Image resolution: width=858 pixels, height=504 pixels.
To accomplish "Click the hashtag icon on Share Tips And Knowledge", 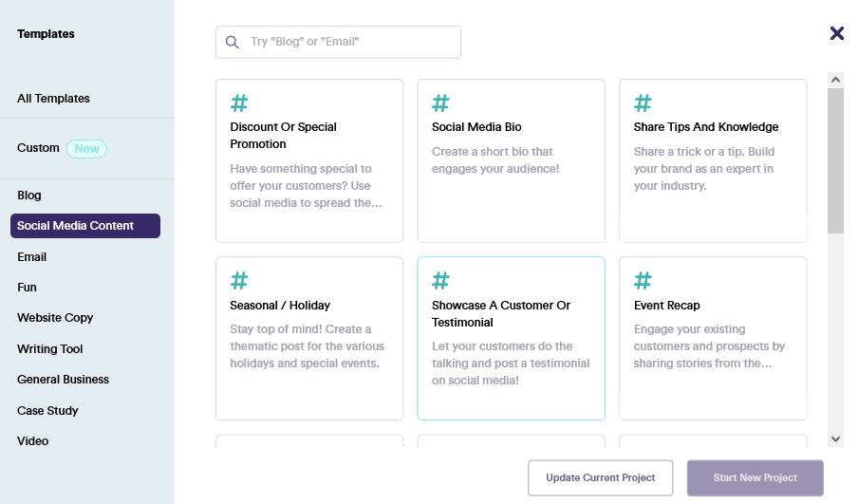I will pos(643,103).
